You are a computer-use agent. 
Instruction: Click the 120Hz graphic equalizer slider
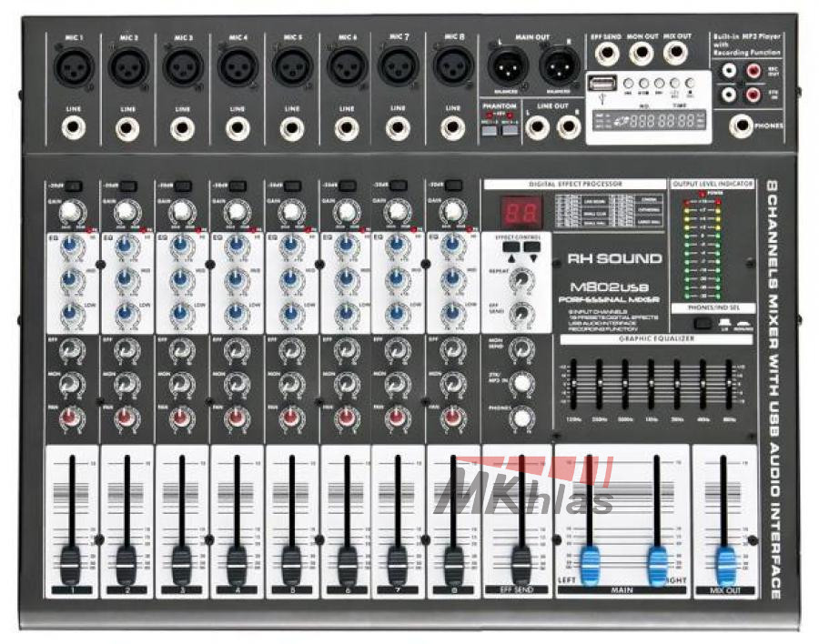pos(573,385)
